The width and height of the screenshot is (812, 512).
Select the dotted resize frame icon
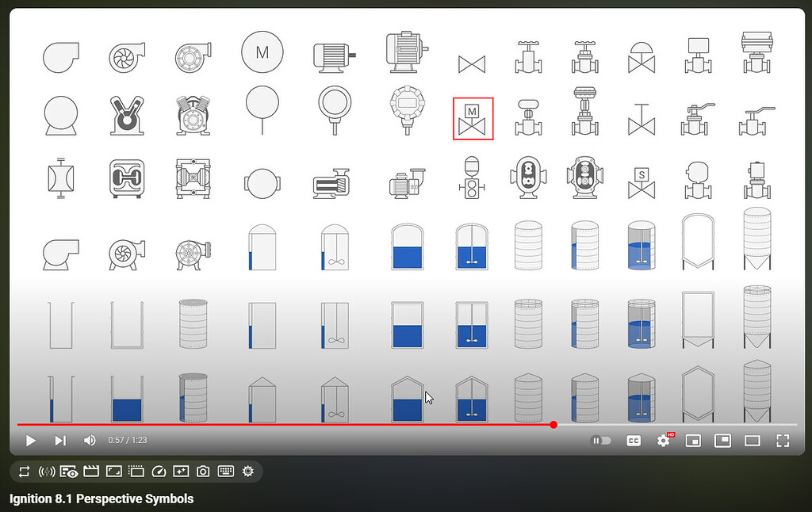point(136,472)
